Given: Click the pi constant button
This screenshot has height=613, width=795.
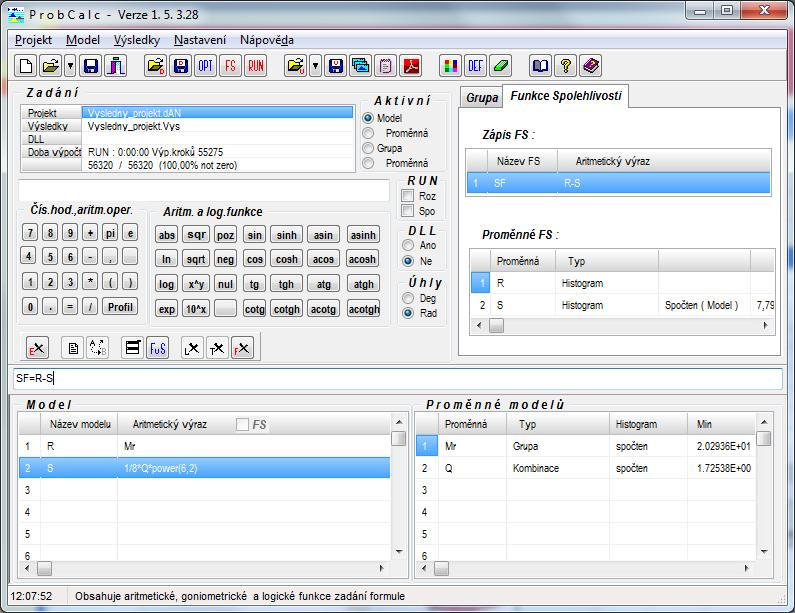Looking at the screenshot, I should [110, 233].
